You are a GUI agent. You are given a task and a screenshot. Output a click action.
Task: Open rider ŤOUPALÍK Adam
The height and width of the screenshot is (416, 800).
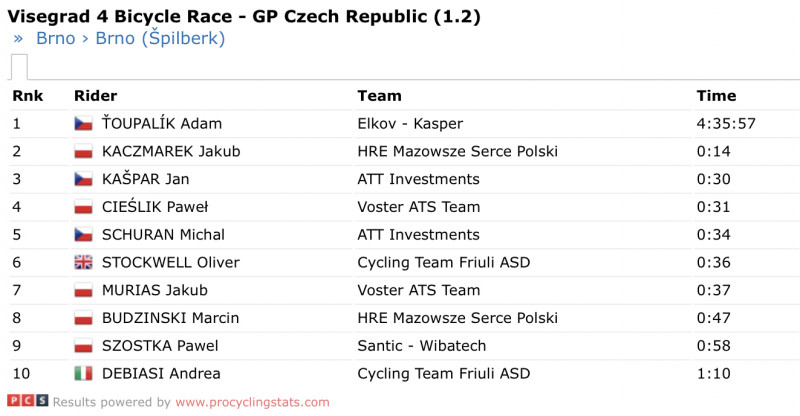pyautogui.click(x=162, y=124)
